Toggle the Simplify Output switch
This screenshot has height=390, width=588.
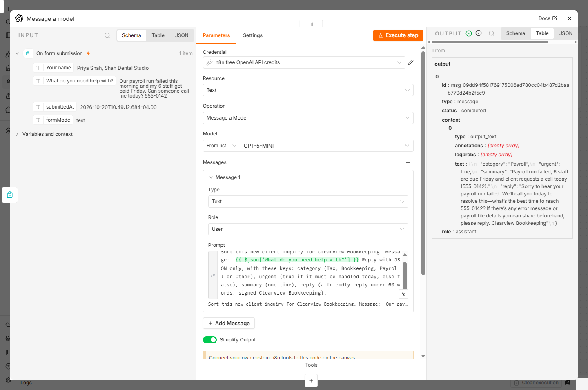(210, 340)
